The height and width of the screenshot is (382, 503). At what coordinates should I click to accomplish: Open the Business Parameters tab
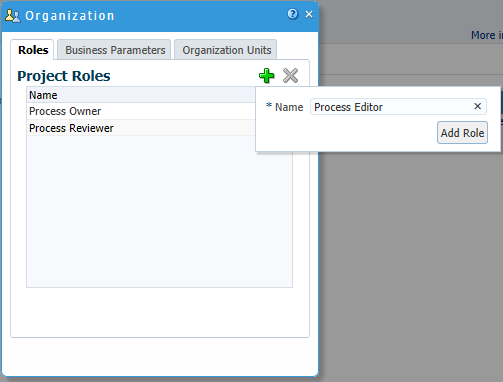click(115, 50)
